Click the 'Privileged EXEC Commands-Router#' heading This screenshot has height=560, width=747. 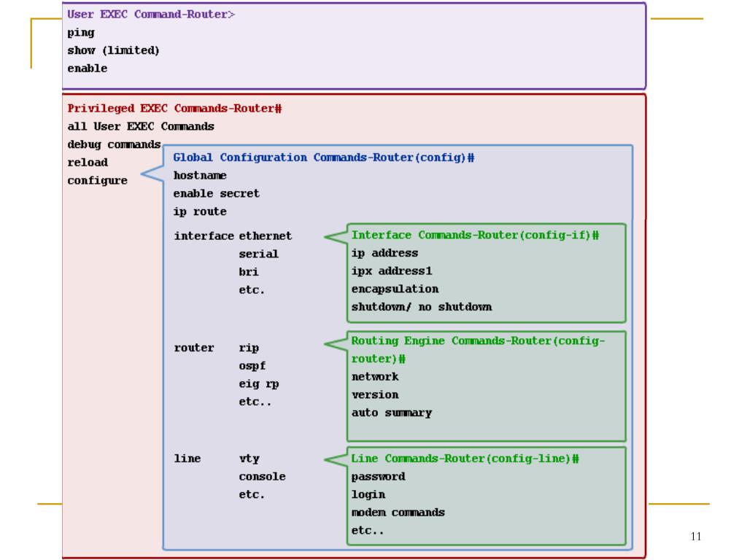(174, 109)
